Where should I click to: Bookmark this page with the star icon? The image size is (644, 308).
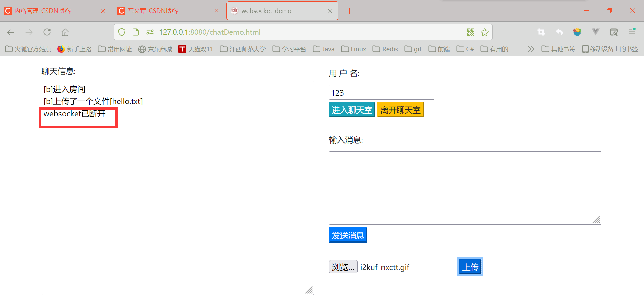(x=485, y=32)
